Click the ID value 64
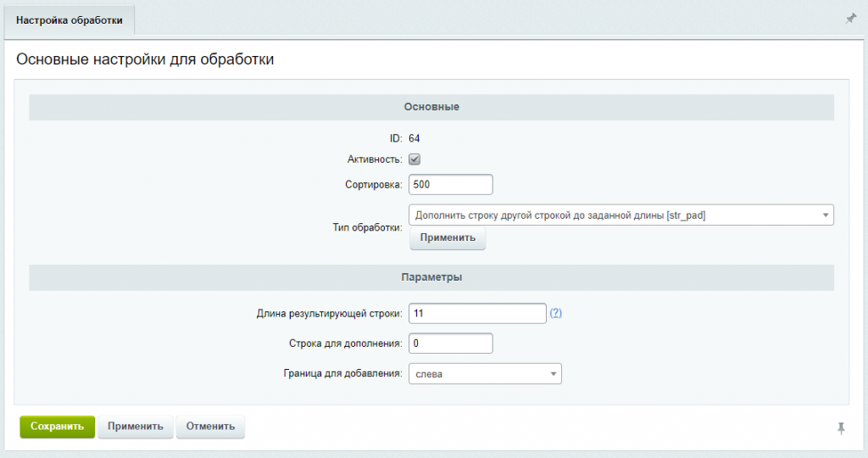868x458 pixels. pyautogui.click(x=414, y=138)
